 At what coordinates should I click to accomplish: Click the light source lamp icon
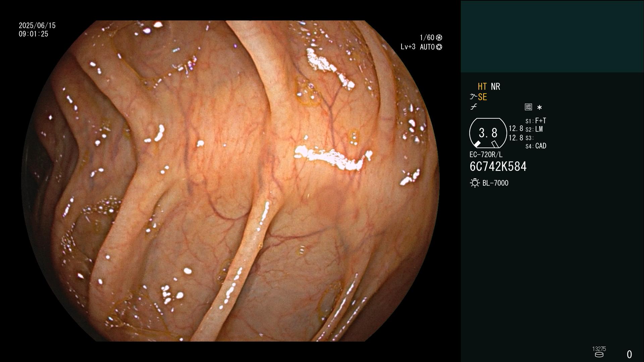pos(475,183)
